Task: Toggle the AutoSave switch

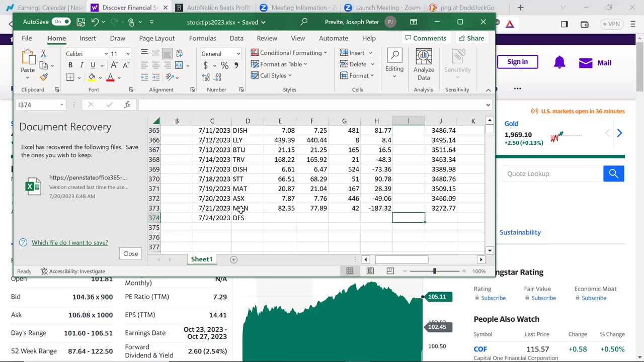Action: (x=61, y=22)
